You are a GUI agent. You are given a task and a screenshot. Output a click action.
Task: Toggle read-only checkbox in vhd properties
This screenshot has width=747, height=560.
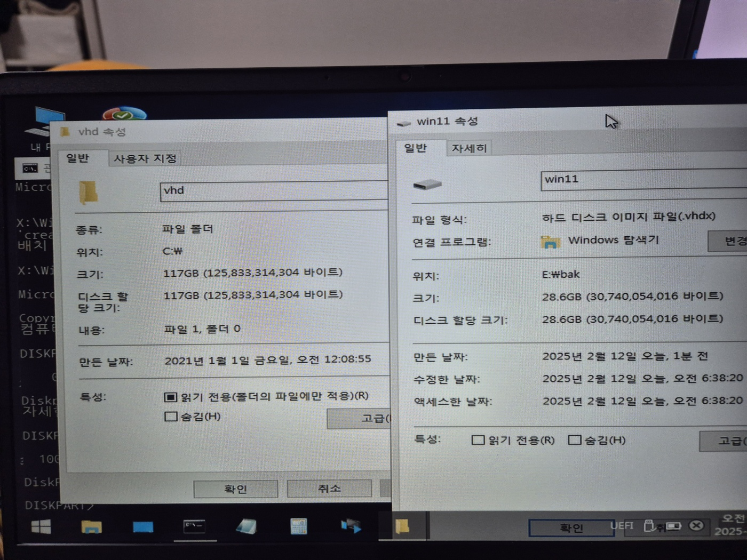point(170,397)
